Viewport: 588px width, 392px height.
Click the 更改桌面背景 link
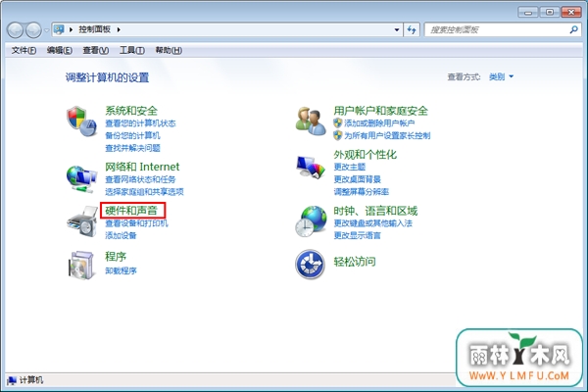358,179
